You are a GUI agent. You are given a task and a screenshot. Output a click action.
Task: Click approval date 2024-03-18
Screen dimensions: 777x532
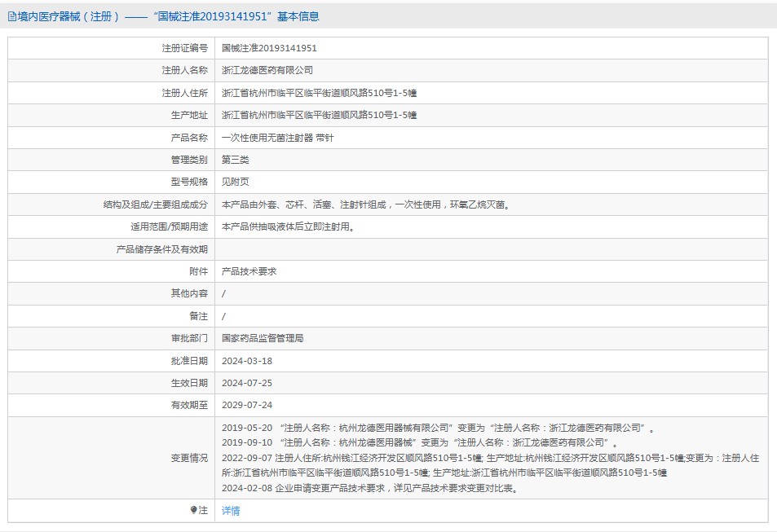247,360
